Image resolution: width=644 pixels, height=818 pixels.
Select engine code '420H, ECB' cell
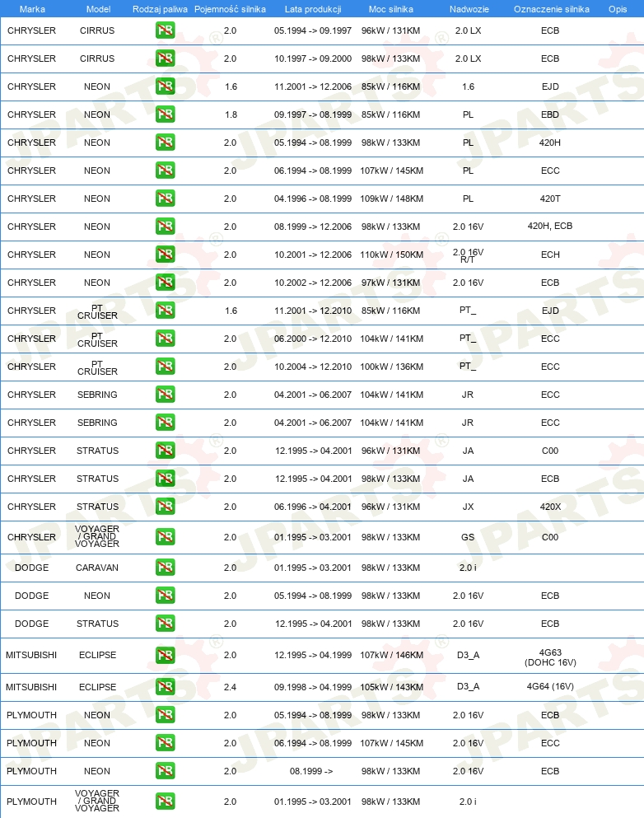550,226
